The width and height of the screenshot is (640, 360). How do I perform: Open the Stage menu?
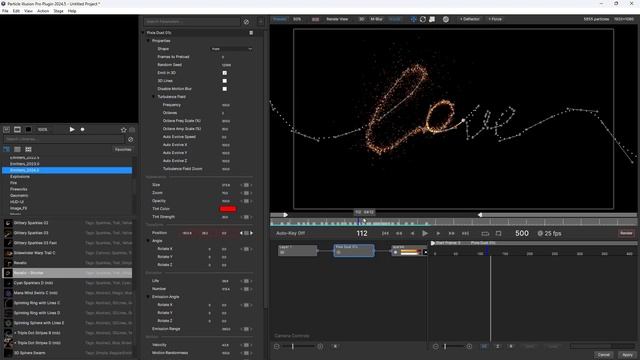[58, 11]
